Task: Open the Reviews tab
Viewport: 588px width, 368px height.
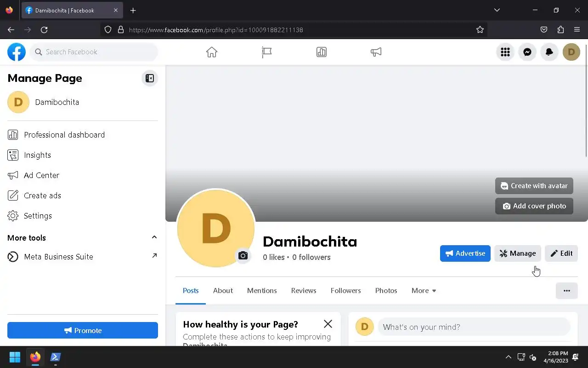Action: (304, 291)
